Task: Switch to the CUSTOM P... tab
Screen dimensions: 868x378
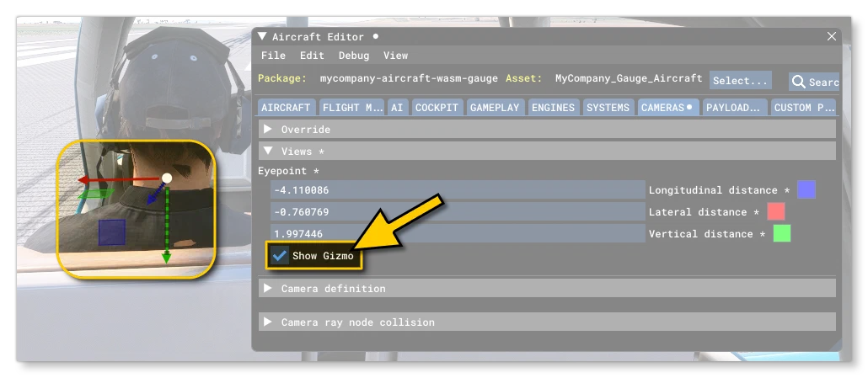Action: [x=804, y=108]
